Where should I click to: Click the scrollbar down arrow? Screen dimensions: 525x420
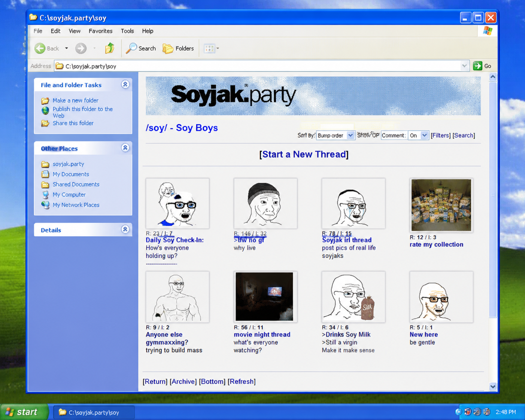point(493,387)
